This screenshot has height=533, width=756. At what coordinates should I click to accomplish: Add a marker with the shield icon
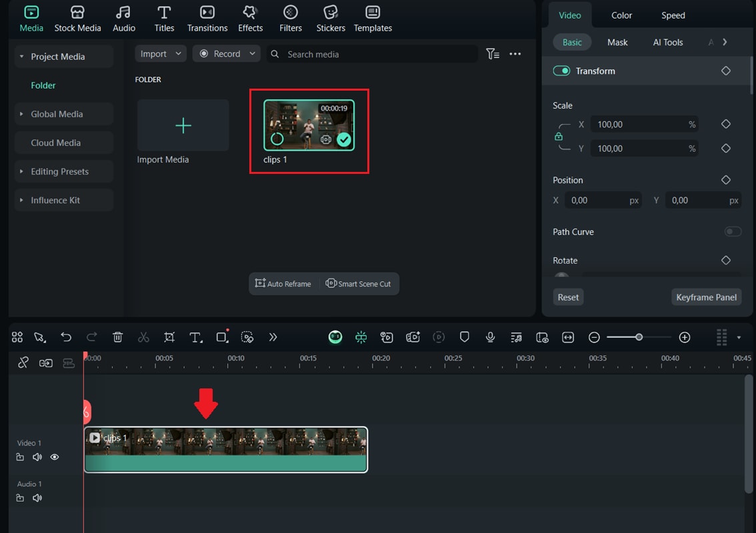(x=464, y=337)
